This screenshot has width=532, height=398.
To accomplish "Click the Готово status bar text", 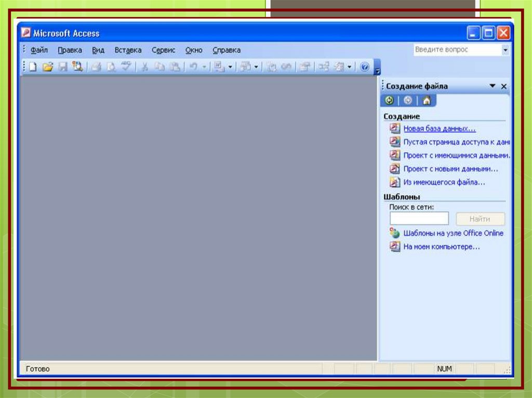I will 37,369.
